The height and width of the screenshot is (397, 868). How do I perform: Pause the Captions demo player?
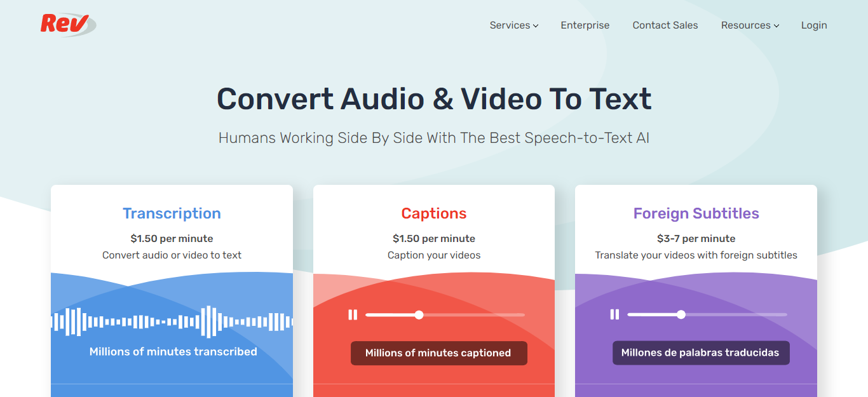pyautogui.click(x=353, y=314)
